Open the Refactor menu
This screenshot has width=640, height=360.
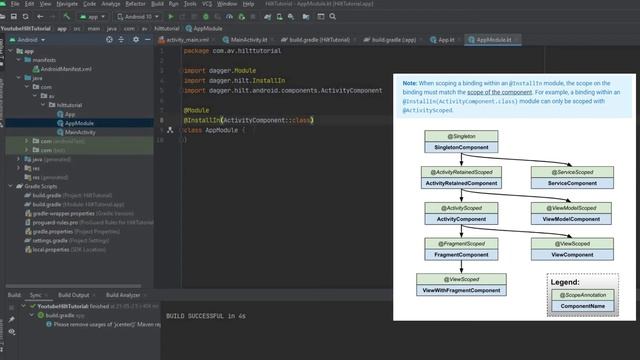click(x=135, y=4)
